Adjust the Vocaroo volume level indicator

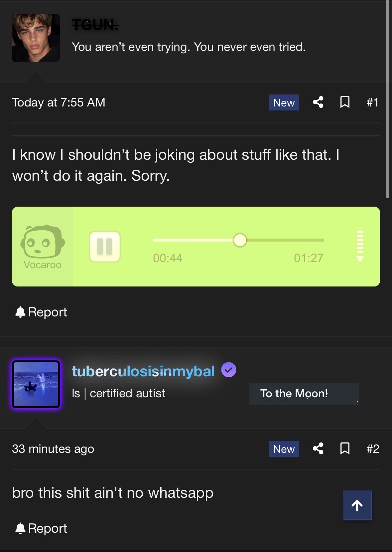coord(360,246)
